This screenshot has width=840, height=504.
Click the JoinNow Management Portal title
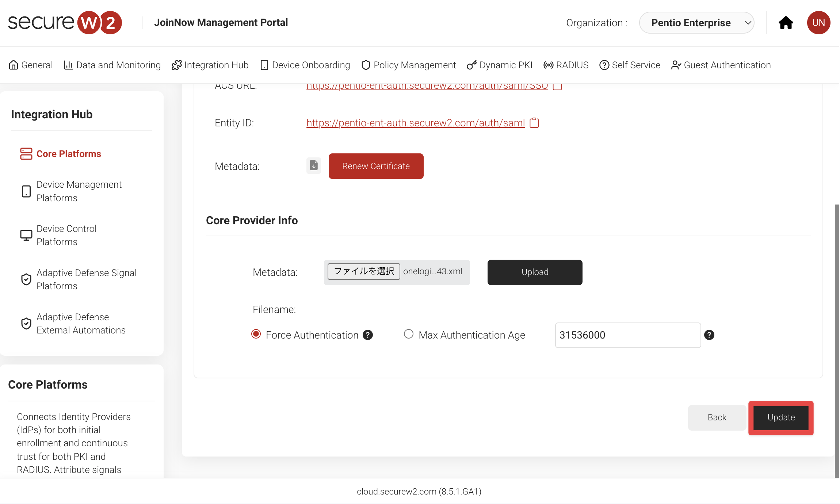pos(221,23)
